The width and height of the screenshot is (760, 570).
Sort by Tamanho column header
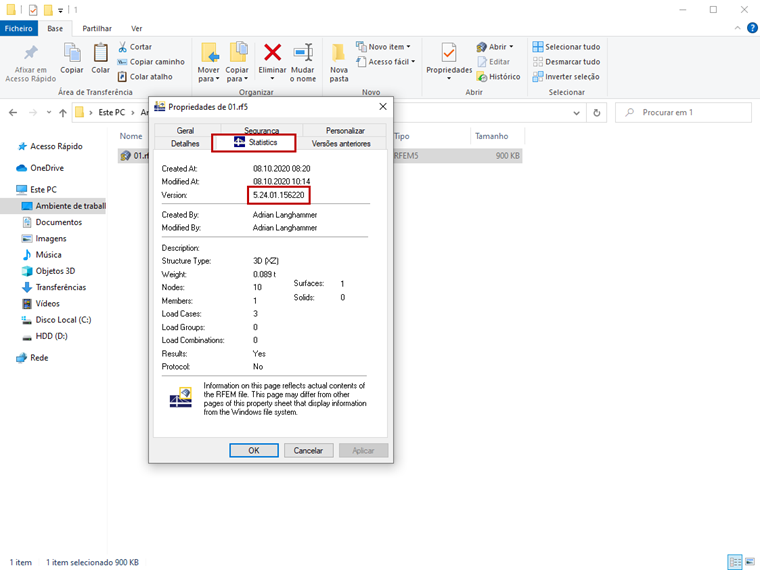(x=491, y=136)
